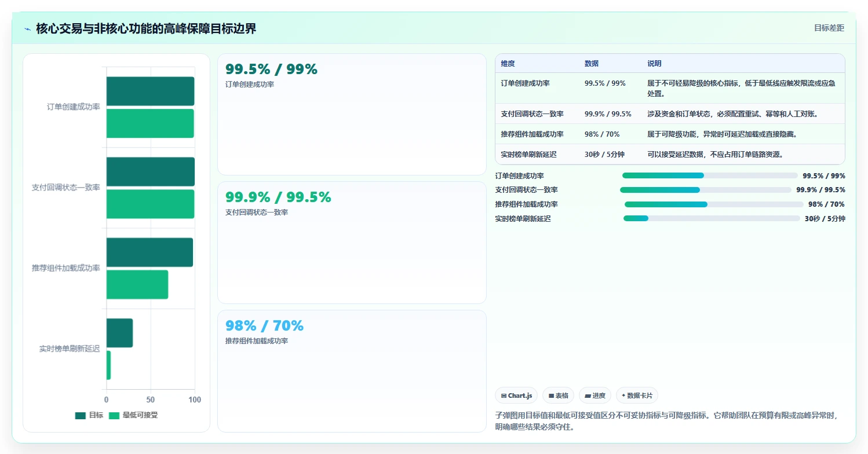This screenshot has width=868, height=454.
Task: Click the 推荐组件加载成功率 label beside its progress bar
Action: pyautogui.click(x=527, y=204)
